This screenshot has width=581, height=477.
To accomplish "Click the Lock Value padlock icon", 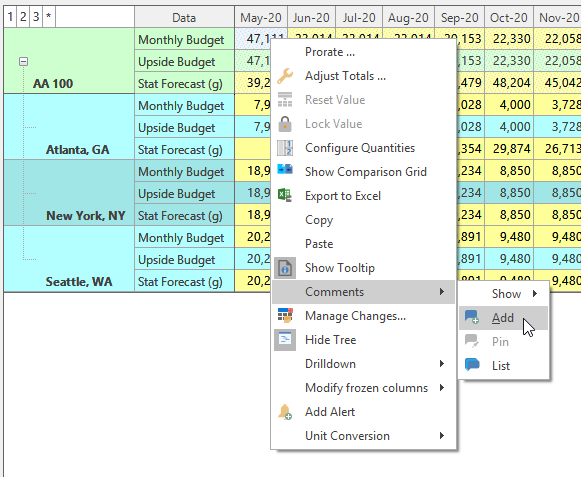I will coord(285,124).
